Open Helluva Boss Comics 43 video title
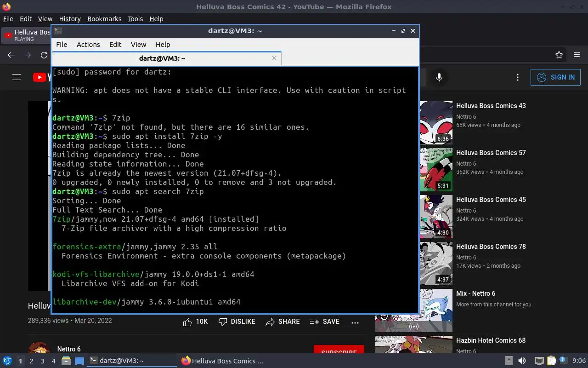Screen dimensions: 588x368 491,106
